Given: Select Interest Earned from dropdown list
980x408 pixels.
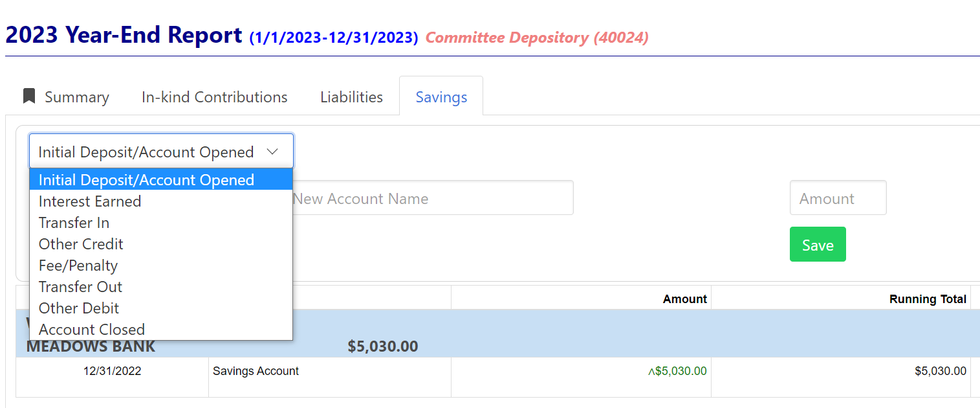Looking at the screenshot, I should (90, 201).
